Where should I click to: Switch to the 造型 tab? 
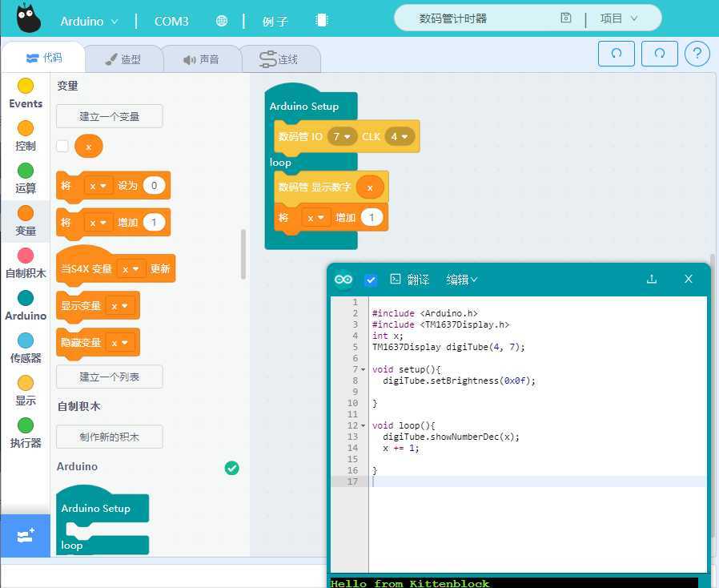tap(123, 59)
